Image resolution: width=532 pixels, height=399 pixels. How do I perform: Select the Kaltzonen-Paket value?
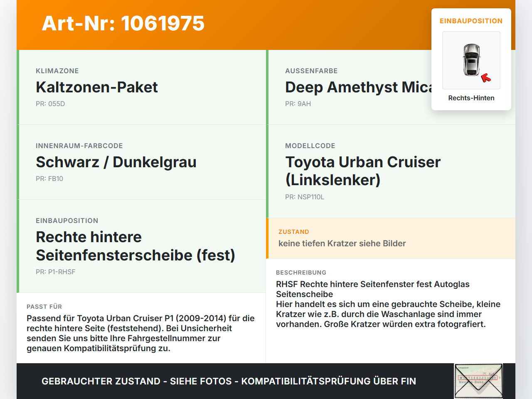click(97, 87)
